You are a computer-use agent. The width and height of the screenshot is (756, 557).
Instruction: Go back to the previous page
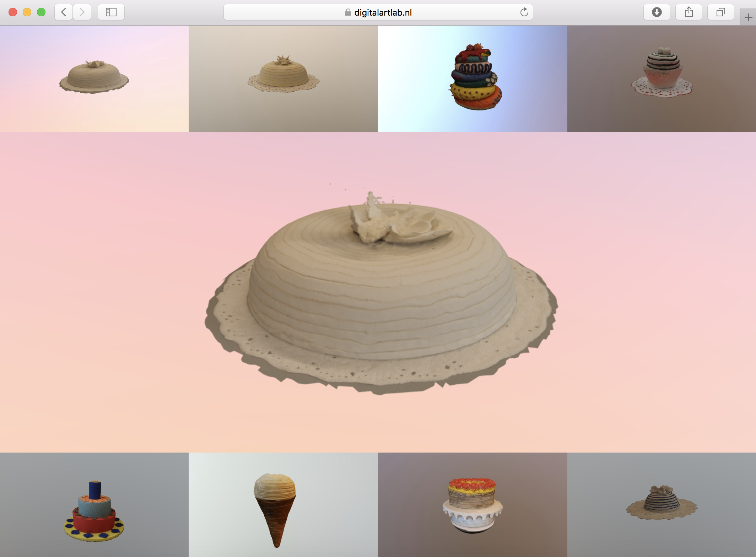click(x=64, y=12)
